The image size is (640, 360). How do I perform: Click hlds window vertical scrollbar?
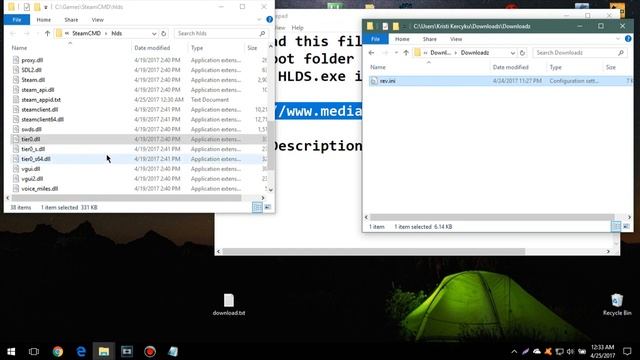pyautogui.click(x=271, y=145)
